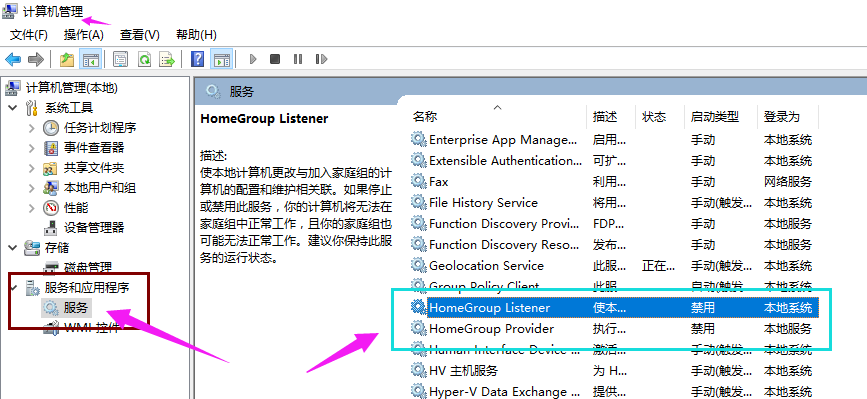Open 设备管理器 in the tree

tap(94, 228)
